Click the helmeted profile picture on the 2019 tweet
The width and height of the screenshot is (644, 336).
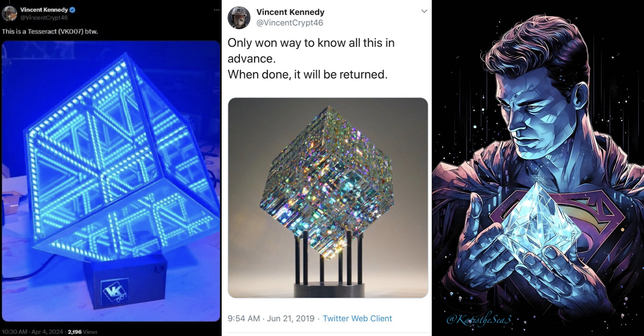pos(239,17)
